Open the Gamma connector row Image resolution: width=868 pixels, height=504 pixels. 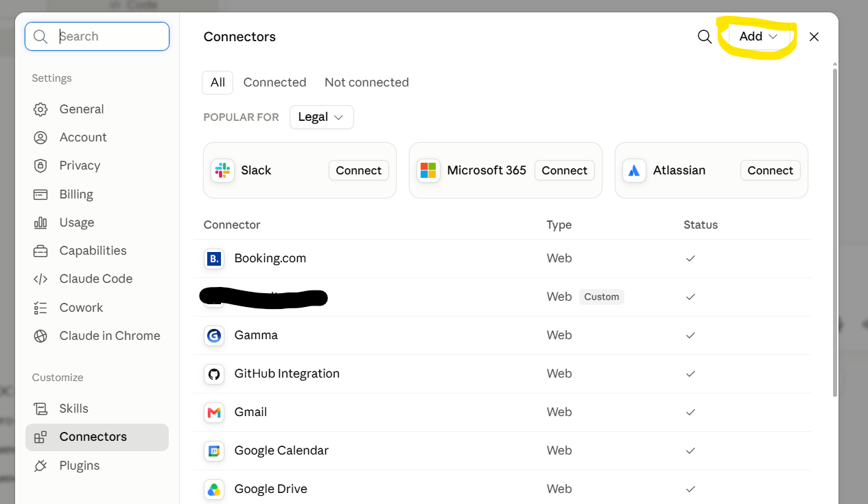[x=502, y=336]
